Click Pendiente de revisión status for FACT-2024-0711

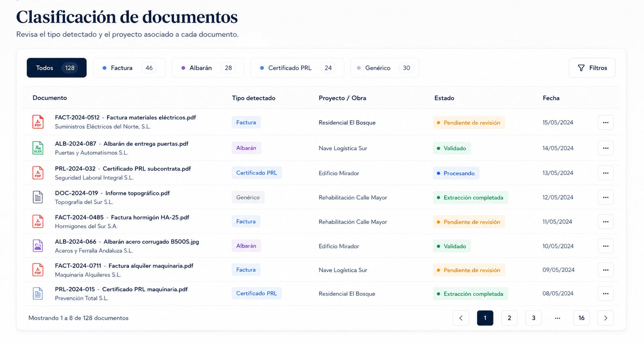[469, 270]
